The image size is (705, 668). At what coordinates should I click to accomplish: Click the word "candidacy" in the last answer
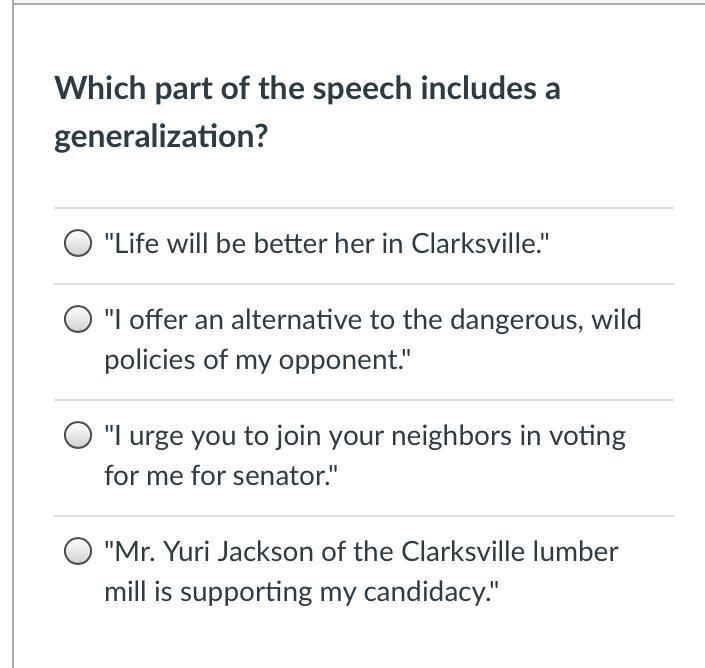(427, 593)
